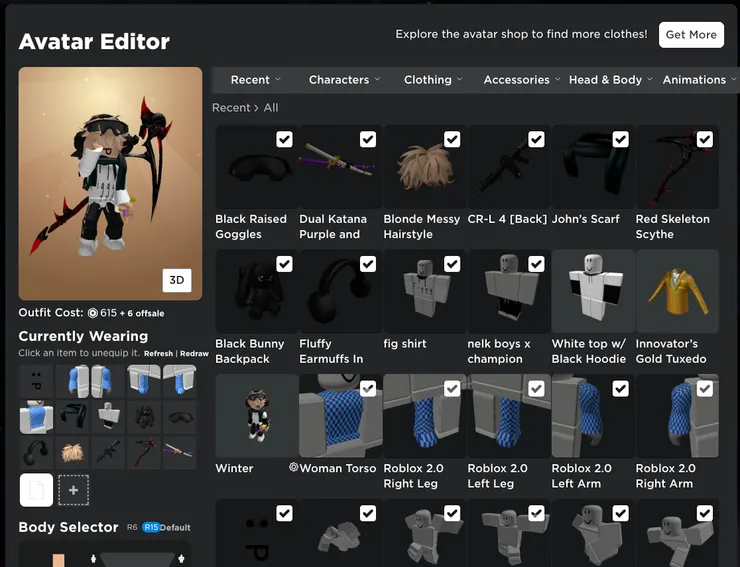This screenshot has height=567, width=740.
Task: Expand the Accessories dropdown chevron
Action: 558,79
